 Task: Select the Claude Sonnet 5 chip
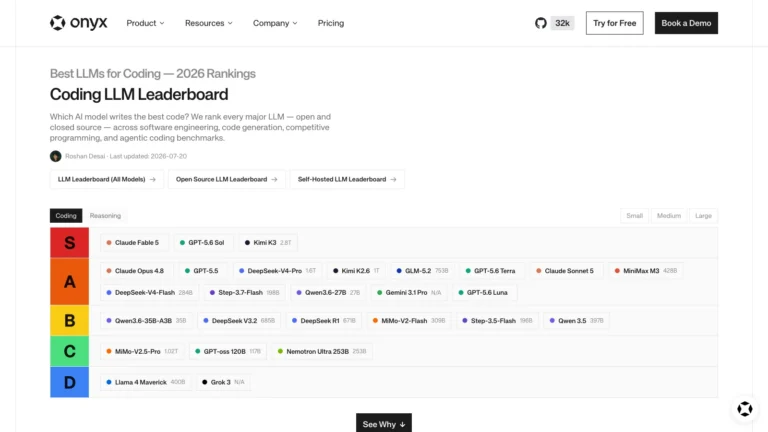[565, 271]
